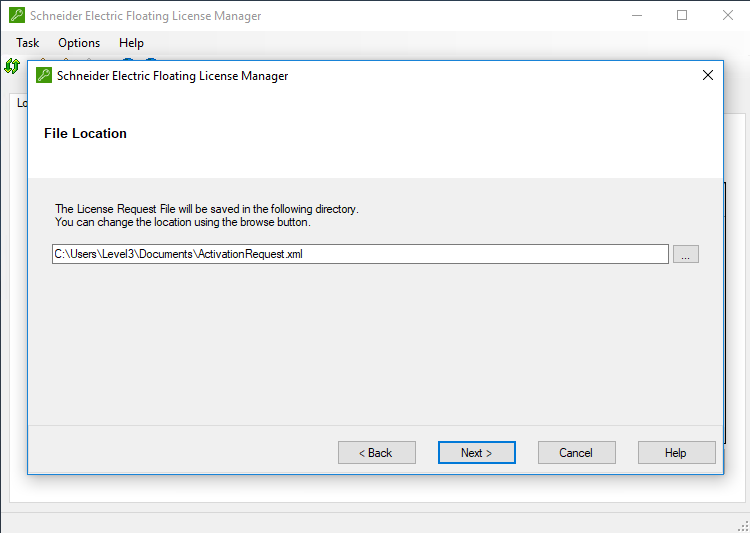Click the dialog's green key title icon

44,75
